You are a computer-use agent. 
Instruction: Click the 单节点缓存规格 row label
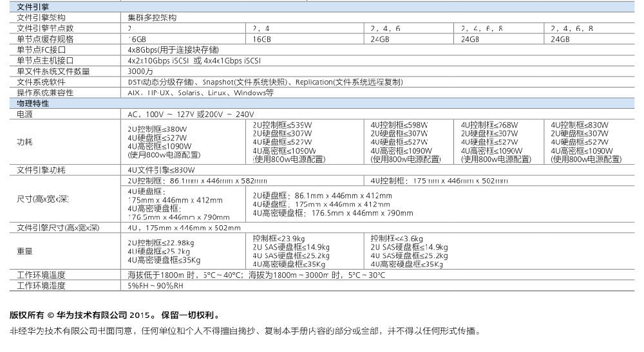[x=45, y=39]
